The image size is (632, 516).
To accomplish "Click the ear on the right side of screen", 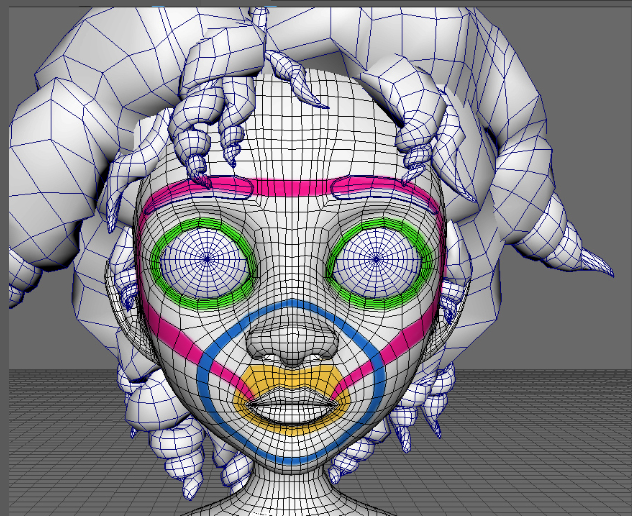I will 453,295.
